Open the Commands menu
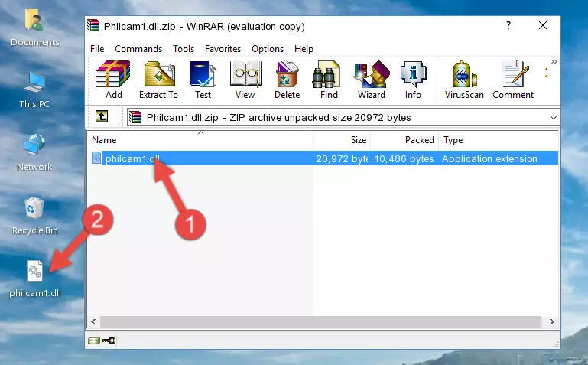Image resolution: width=588 pixels, height=365 pixels. click(x=138, y=49)
